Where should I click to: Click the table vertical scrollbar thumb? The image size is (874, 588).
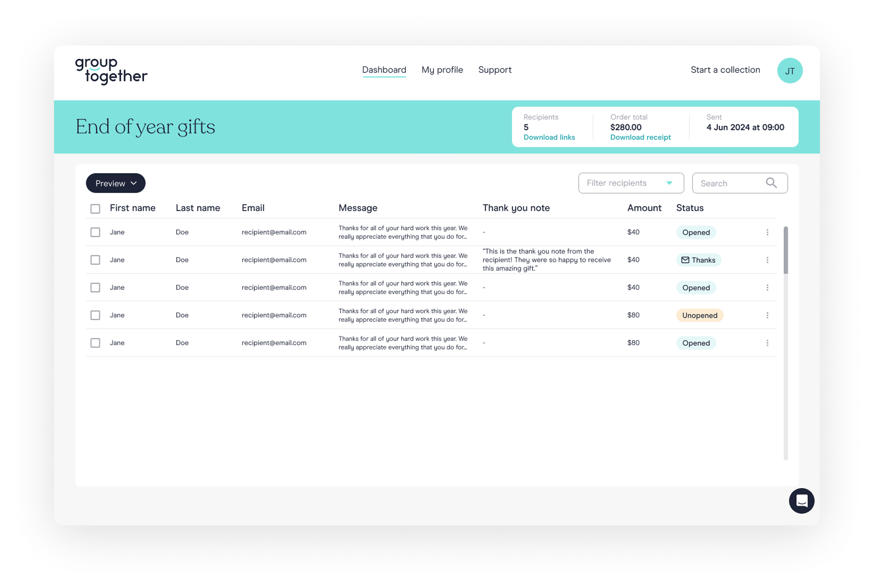785,250
